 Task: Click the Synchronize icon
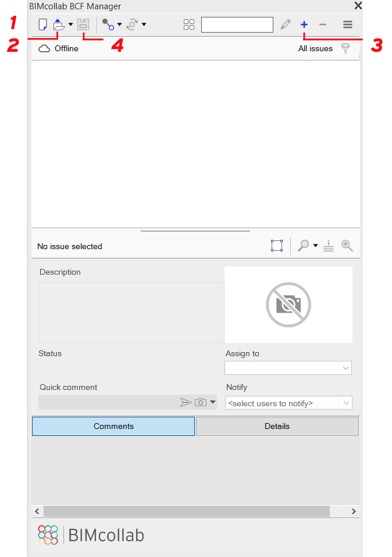(x=132, y=24)
